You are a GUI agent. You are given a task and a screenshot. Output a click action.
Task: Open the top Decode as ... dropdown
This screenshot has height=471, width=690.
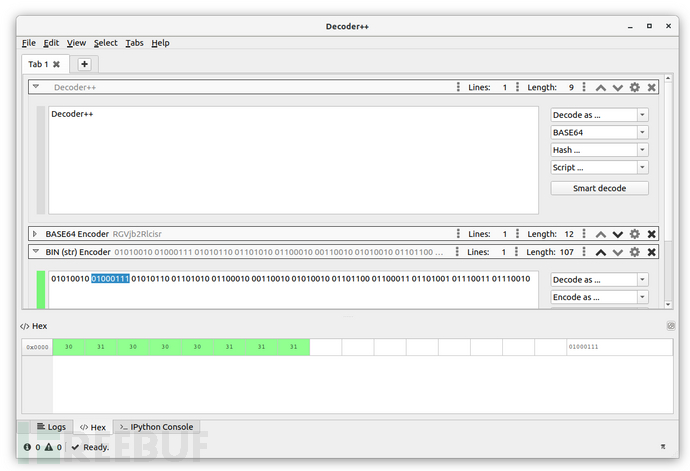[x=599, y=115]
